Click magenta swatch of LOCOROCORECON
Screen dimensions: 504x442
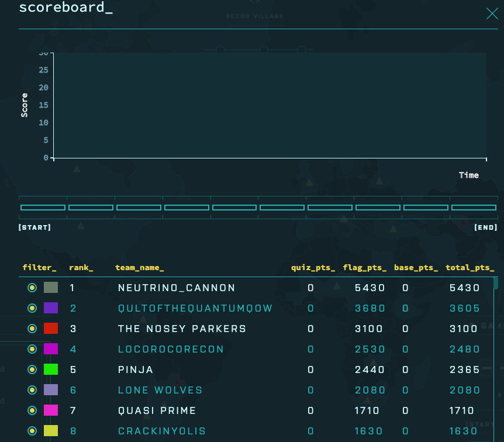[x=51, y=349]
